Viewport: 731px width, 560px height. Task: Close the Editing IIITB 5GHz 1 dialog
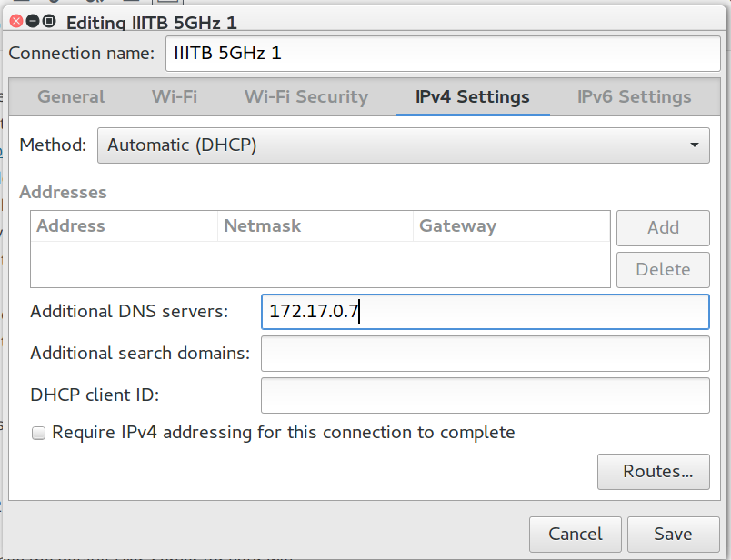tap(16, 21)
